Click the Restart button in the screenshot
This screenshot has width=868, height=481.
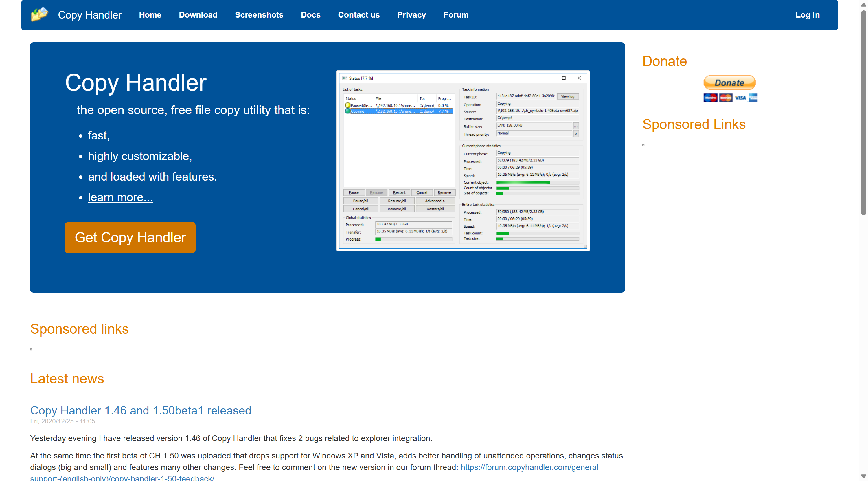coord(399,192)
